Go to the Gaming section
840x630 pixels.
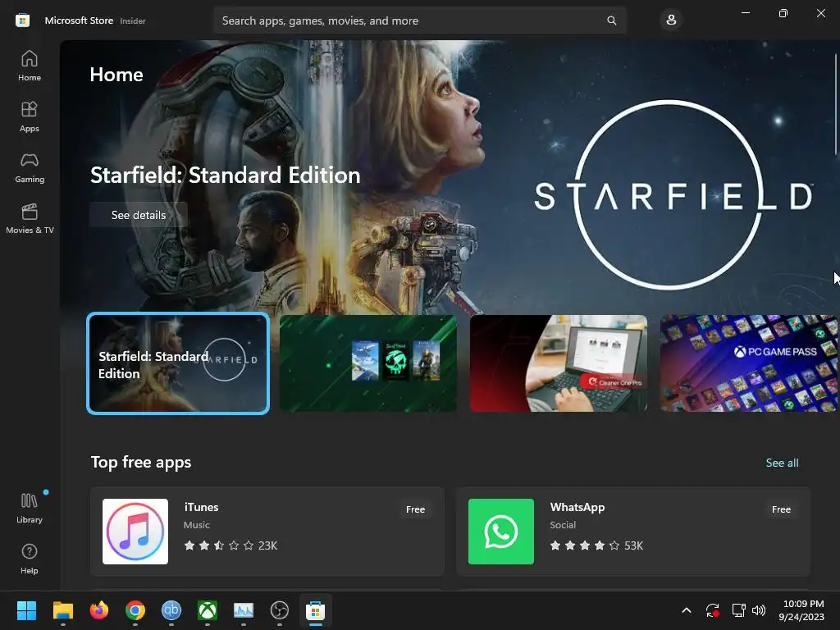pyautogui.click(x=30, y=167)
